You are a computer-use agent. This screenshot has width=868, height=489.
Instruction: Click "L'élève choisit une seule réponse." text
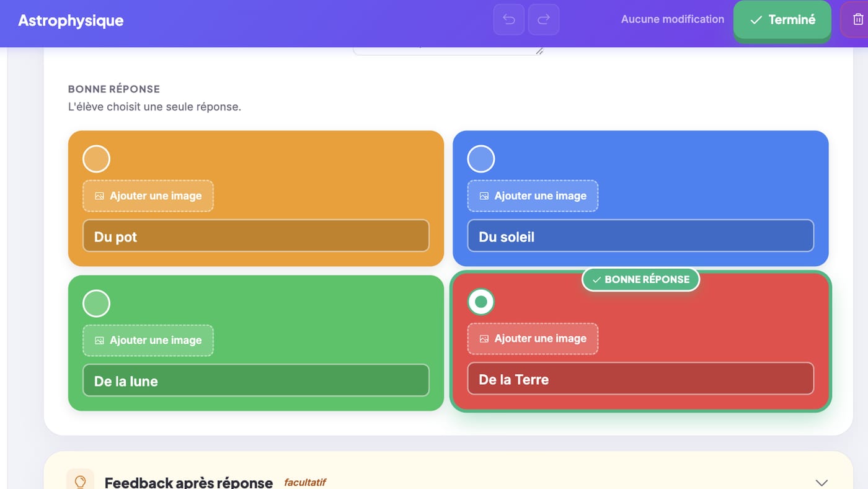tap(154, 107)
